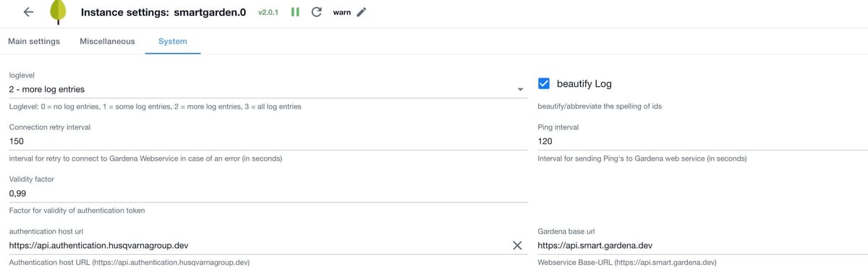868x280 pixels.
Task: Go back using the arrow icon
Action: tap(28, 12)
